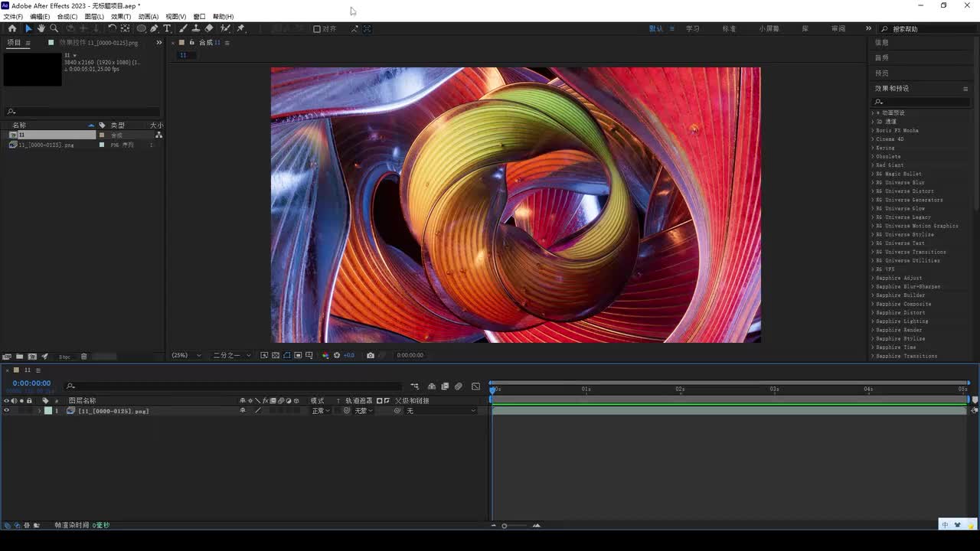Image resolution: width=980 pixels, height=551 pixels.
Task: Select the Pen tool
Action: [x=154, y=28]
